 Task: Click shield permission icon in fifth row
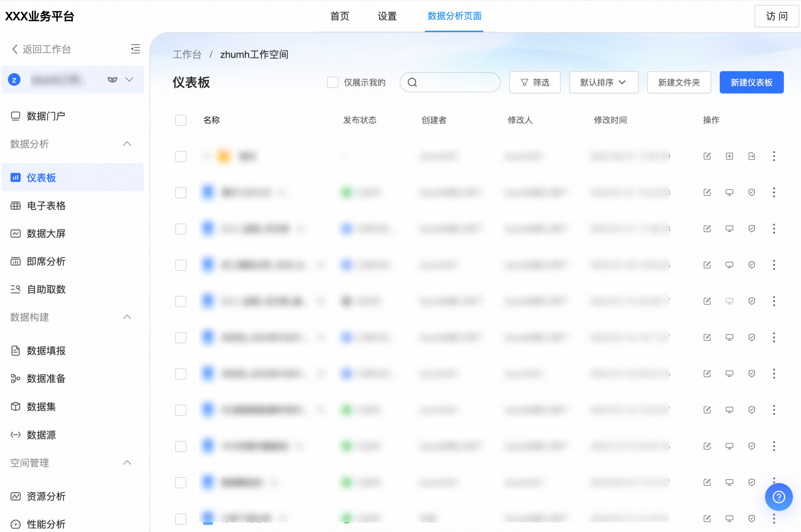coord(752,301)
